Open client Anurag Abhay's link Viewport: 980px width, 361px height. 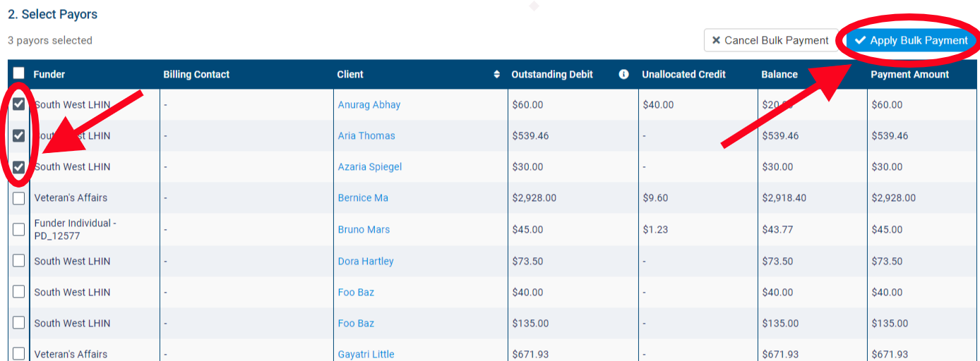click(x=369, y=104)
